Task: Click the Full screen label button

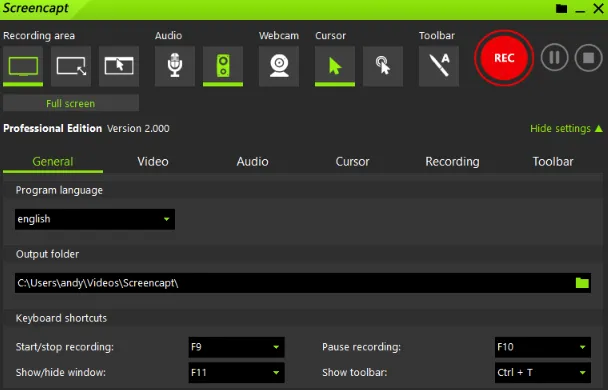Action: click(71, 104)
